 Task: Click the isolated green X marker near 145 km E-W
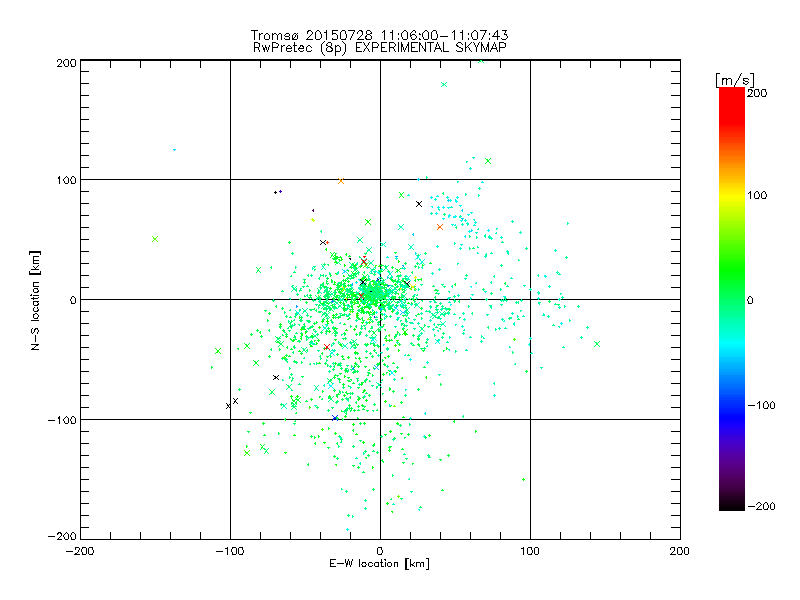tap(597, 344)
